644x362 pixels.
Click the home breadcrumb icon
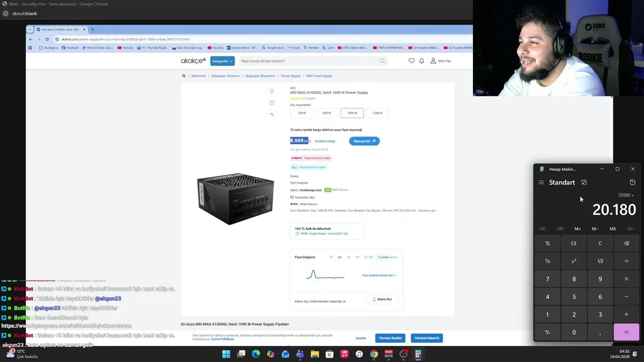[x=184, y=76]
